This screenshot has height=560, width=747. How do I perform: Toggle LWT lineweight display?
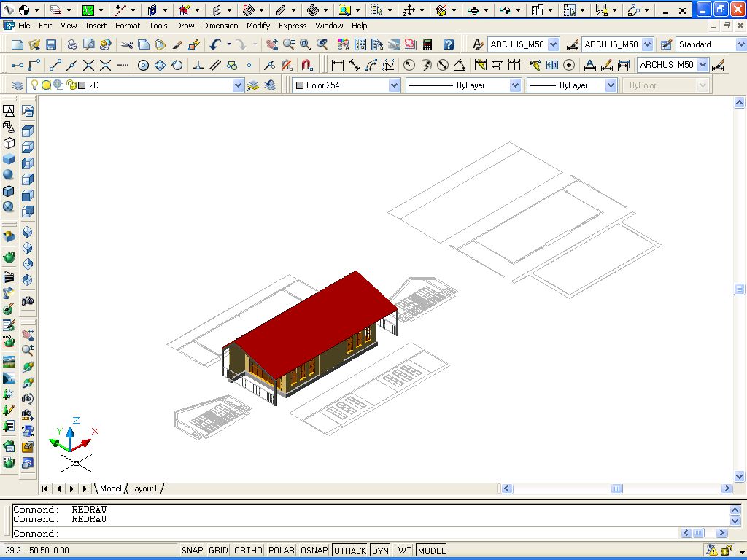click(402, 550)
